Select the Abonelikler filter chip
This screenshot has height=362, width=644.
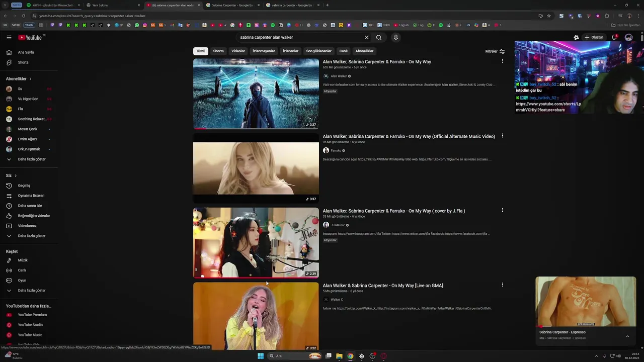tap(364, 51)
